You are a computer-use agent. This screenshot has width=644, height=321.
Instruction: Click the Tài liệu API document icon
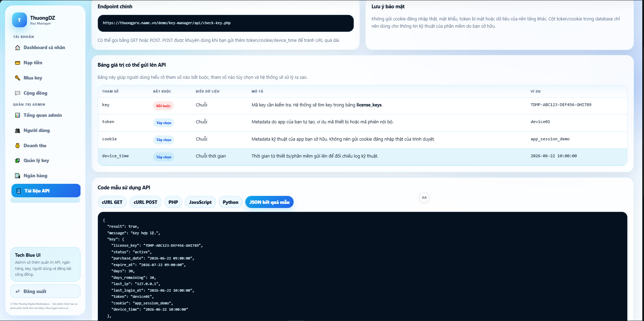coord(19,191)
